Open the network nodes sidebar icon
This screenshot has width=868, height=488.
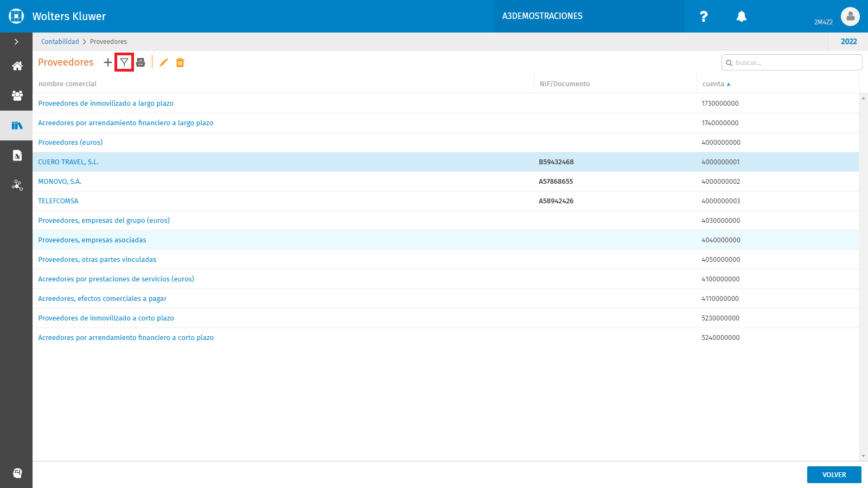17,185
